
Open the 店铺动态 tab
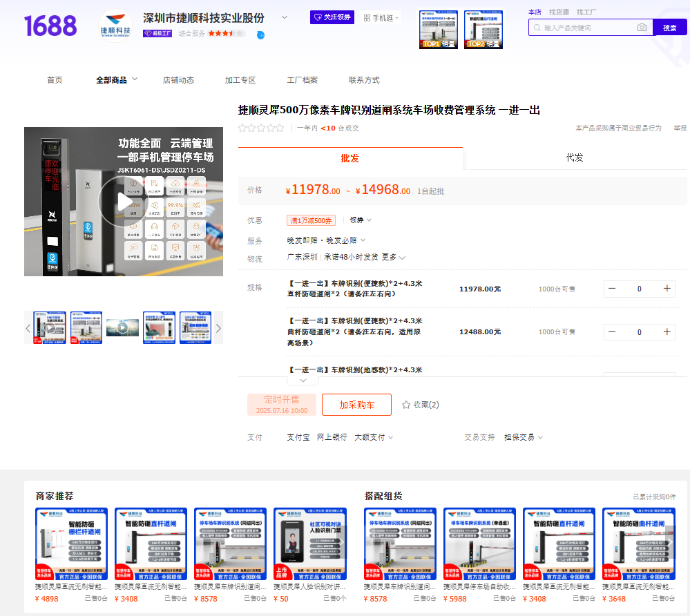178,80
